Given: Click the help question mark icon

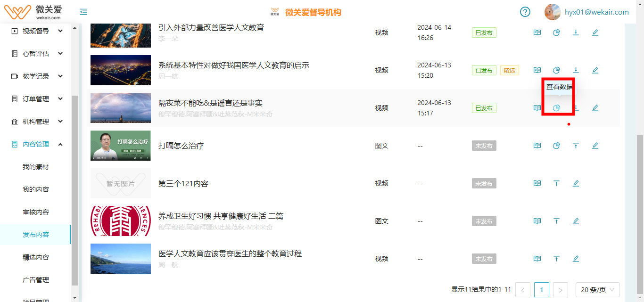Looking at the screenshot, I should (525, 12).
